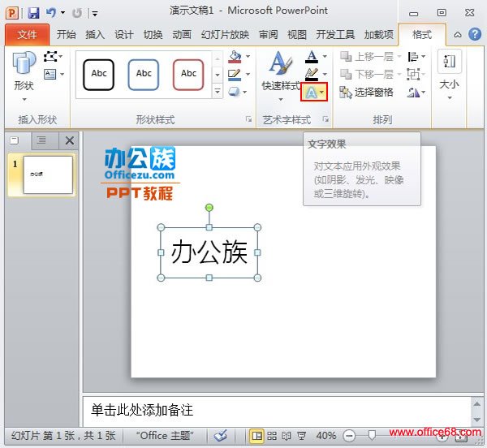Open the Customize Quick Access Toolbar dropdown
Viewport: 487px width, 448px height.
pyautogui.click(x=94, y=13)
